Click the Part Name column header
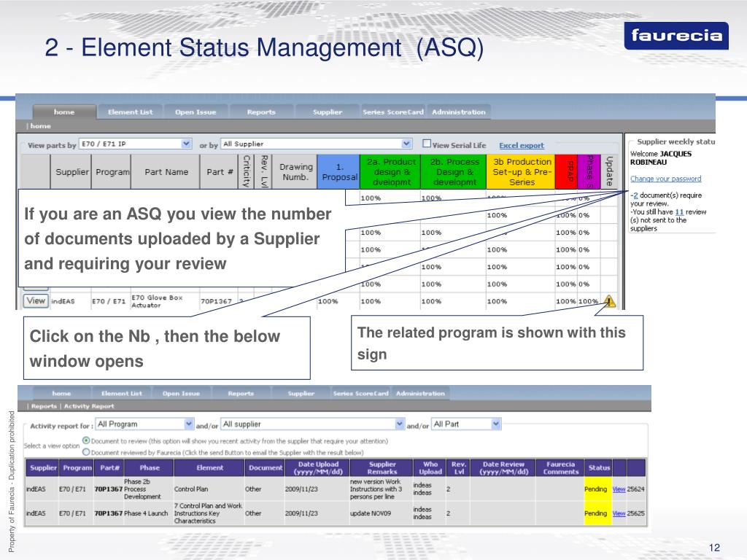 tap(166, 172)
